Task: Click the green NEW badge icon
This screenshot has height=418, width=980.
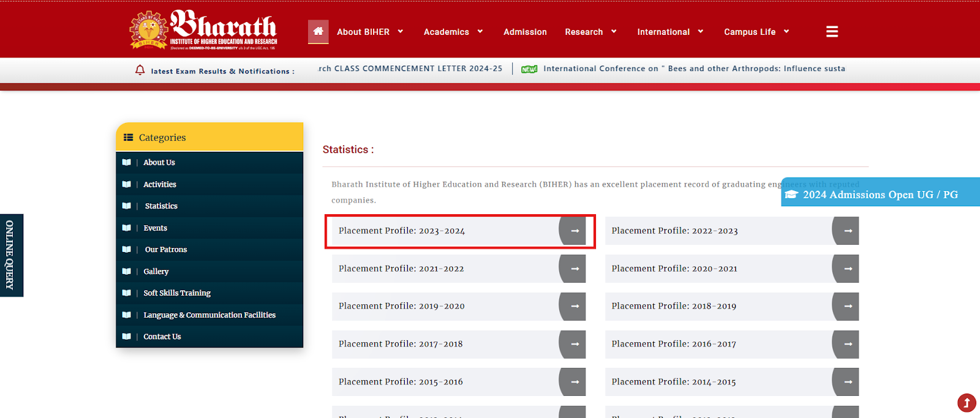Action: (529, 69)
